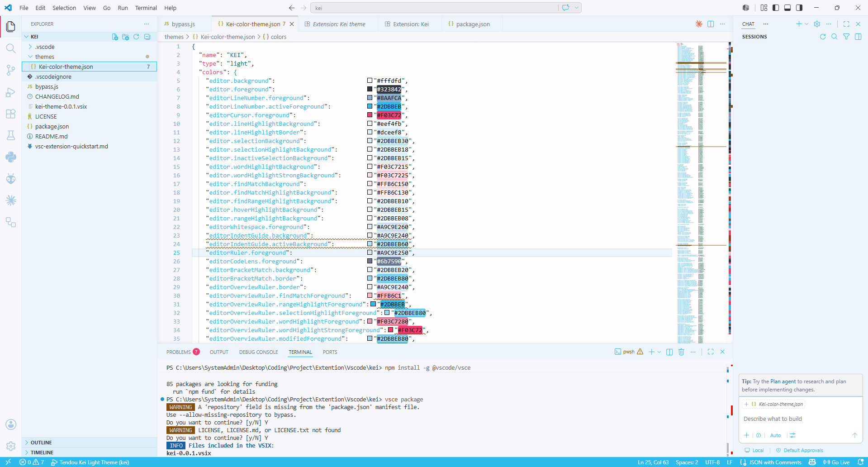Maximize the Chat panel
This screenshot has height=467, width=868.
point(846,24)
